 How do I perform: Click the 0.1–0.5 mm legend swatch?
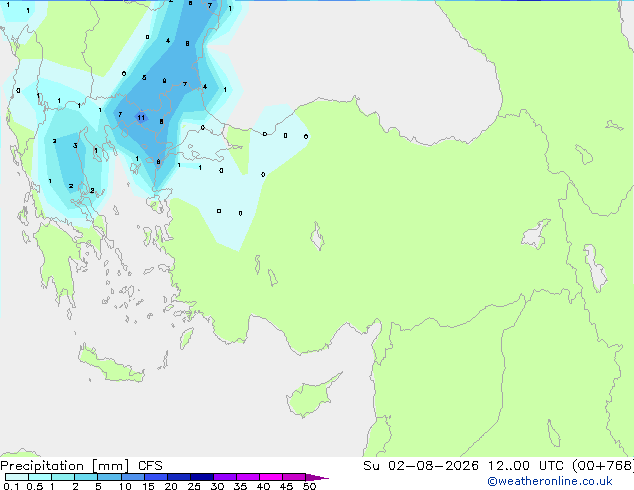click(17, 477)
